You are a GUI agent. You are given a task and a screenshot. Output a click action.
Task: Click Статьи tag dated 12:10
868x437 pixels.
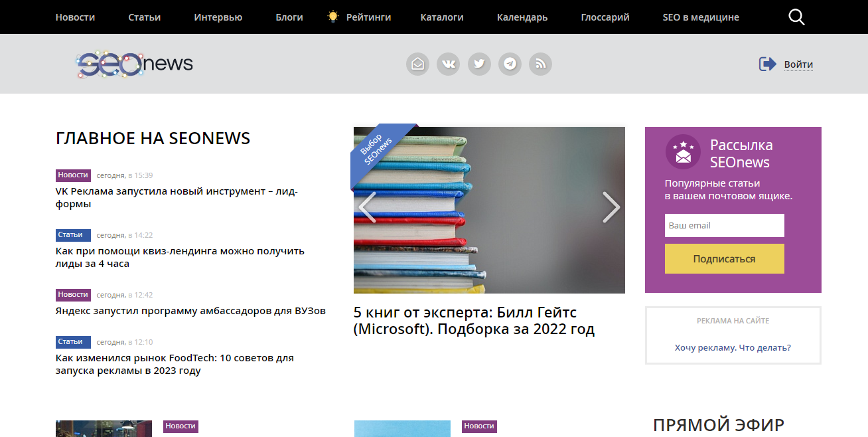[x=73, y=342]
